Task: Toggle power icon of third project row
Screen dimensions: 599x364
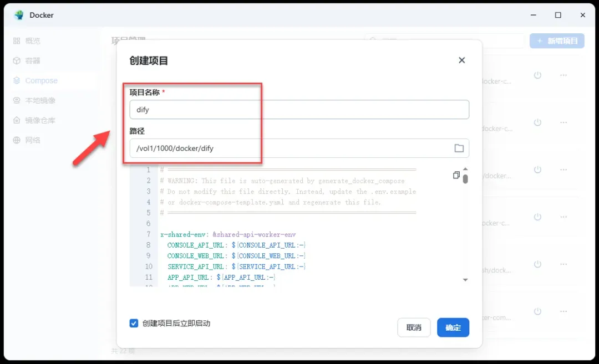Action: tap(537, 170)
